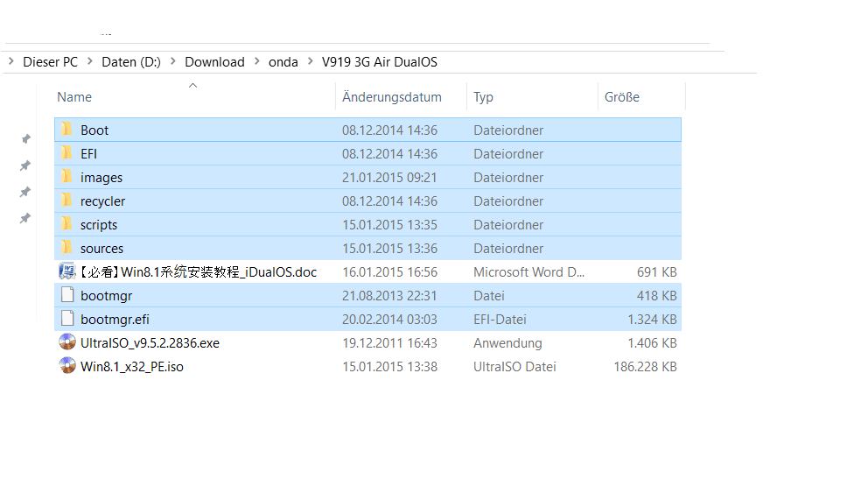Select the scripts folder name
Screen dimensions: 868x500
tap(99, 225)
